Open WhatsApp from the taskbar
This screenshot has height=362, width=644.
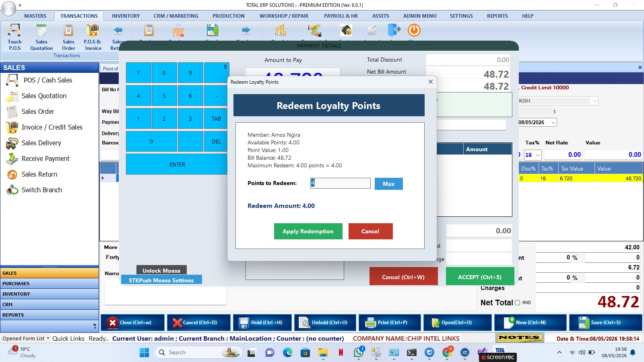pyautogui.click(x=359, y=352)
